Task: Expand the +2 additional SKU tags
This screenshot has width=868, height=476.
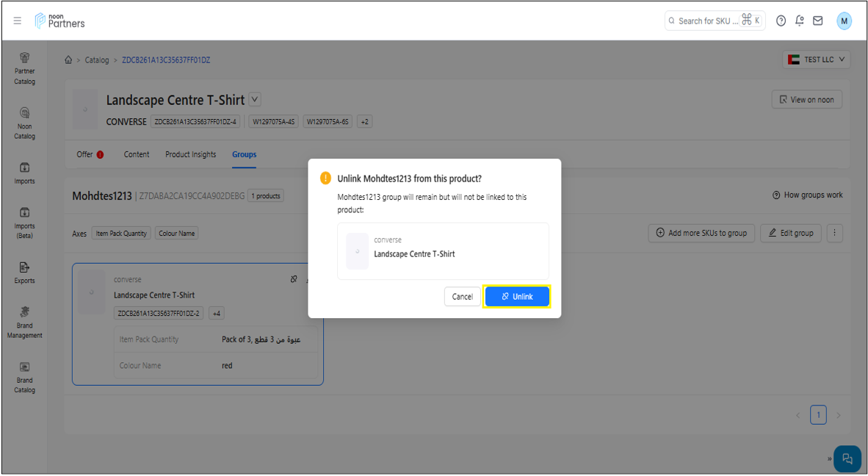Action: [x=364, y=122]
